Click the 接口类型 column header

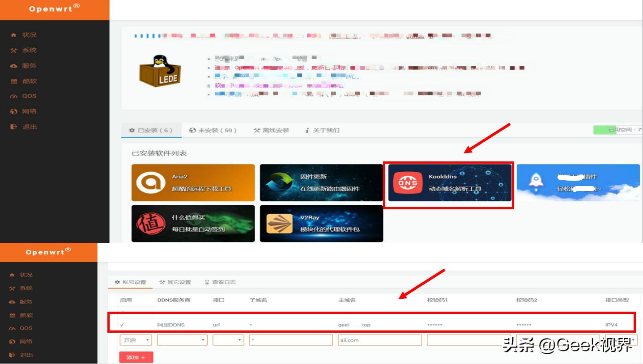click(x=617, y=300)
